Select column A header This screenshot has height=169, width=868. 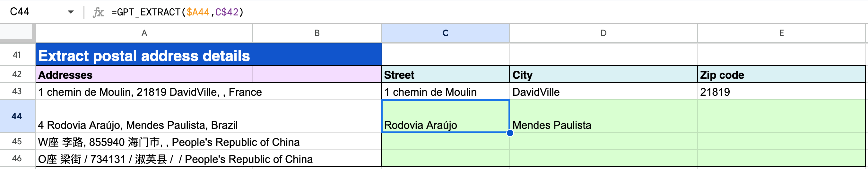pos(144,33)
